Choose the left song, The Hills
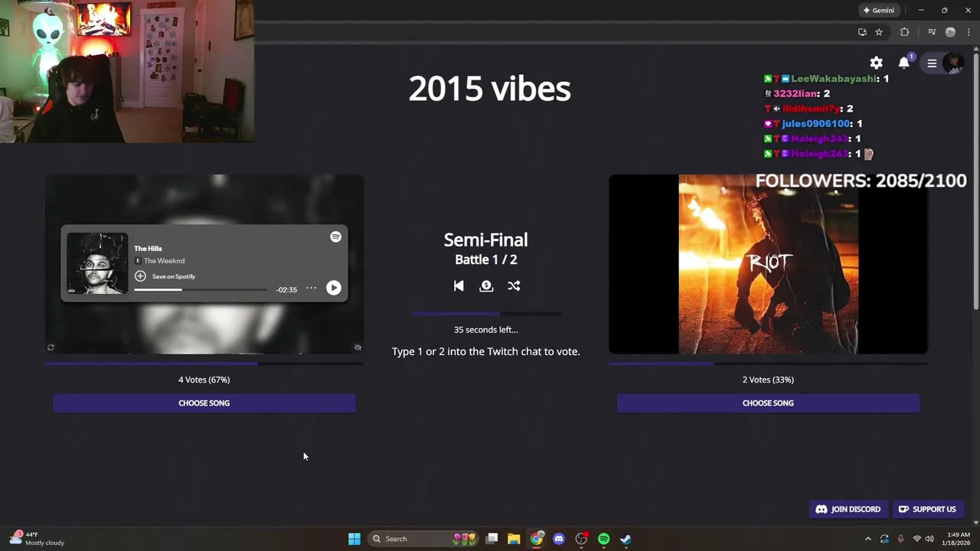 (204, 403)
